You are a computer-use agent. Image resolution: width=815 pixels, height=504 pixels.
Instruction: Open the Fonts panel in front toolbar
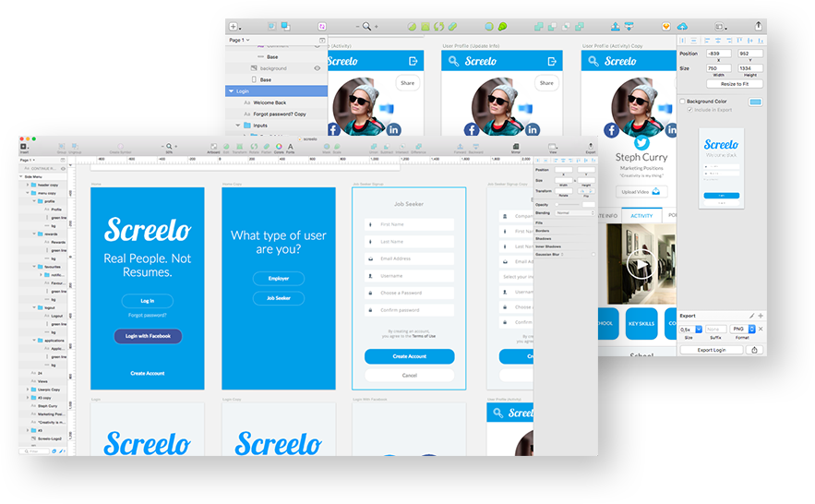291,148
